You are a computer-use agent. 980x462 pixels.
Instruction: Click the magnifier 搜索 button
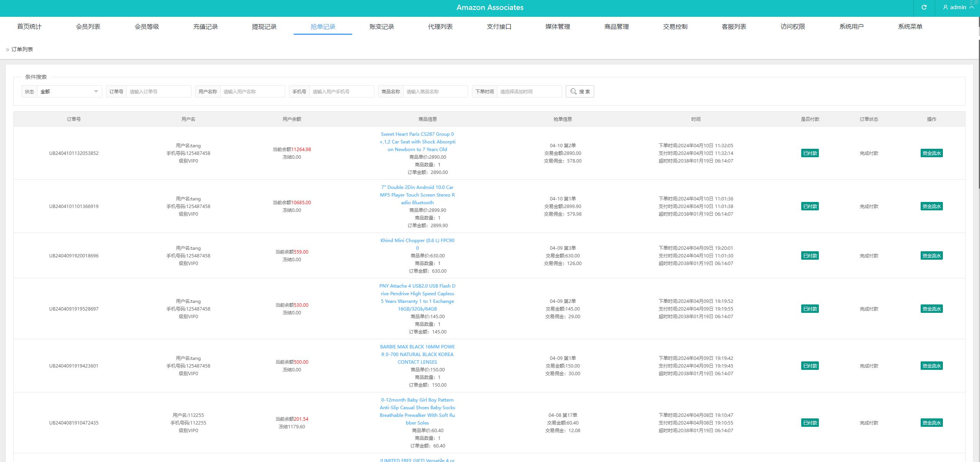[x=580, y=91]
